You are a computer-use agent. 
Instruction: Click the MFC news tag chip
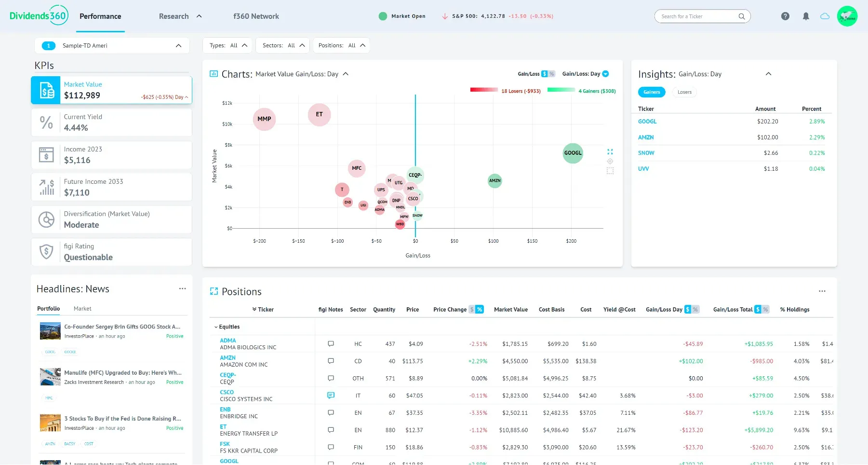(x=49, y=398)
